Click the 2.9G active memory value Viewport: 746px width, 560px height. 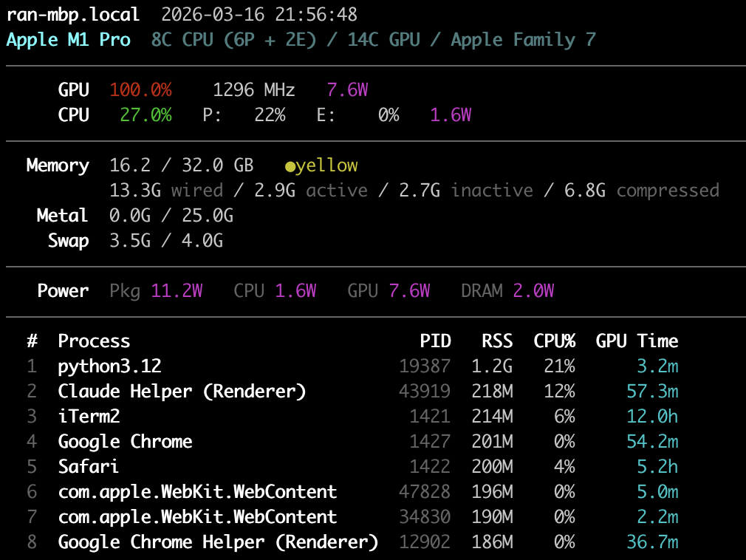(x=275, y=191)
